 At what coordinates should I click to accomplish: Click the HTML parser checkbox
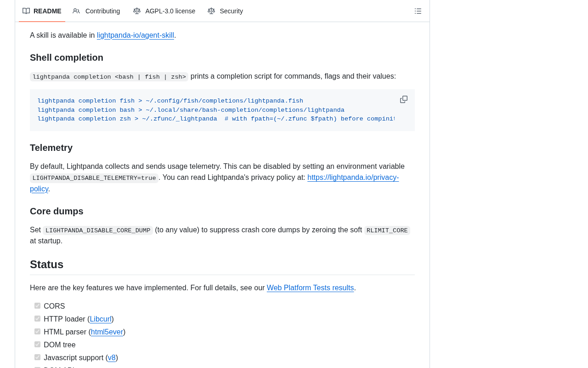coord(37,332)
